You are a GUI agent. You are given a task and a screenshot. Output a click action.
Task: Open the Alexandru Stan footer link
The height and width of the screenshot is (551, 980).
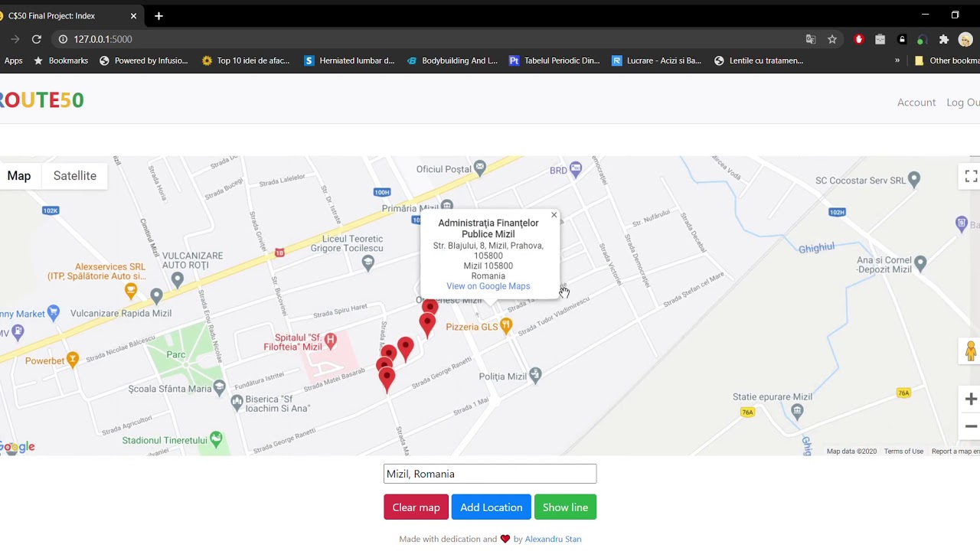553,539
